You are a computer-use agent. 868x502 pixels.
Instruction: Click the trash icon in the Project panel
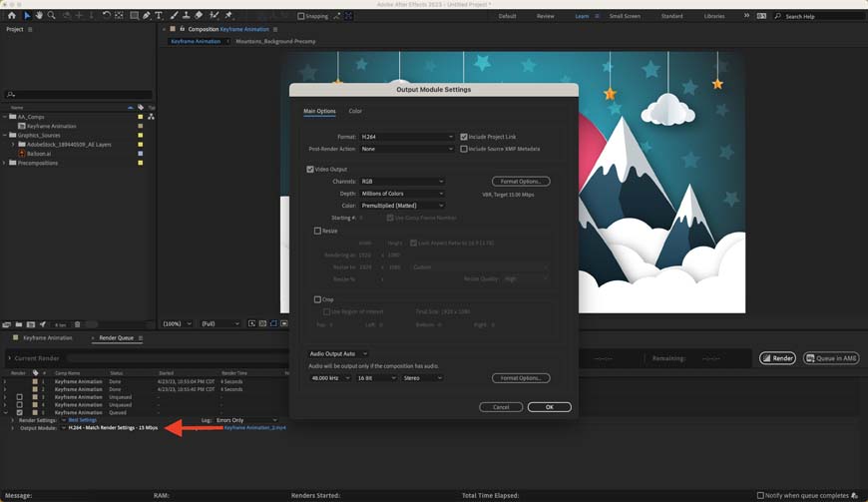click(78, 324)
